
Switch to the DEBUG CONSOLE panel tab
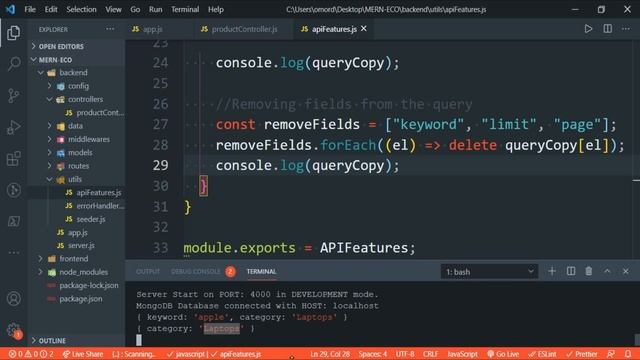click(x=196, y=271)
